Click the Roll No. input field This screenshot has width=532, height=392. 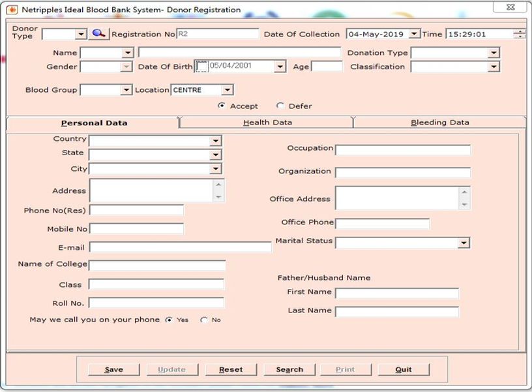click(156, 303)
